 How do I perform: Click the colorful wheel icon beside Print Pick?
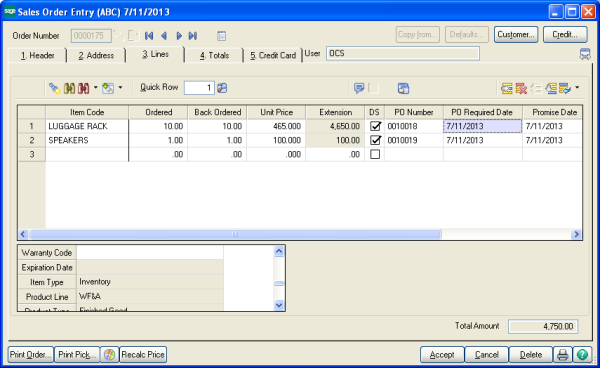[109, 355]
